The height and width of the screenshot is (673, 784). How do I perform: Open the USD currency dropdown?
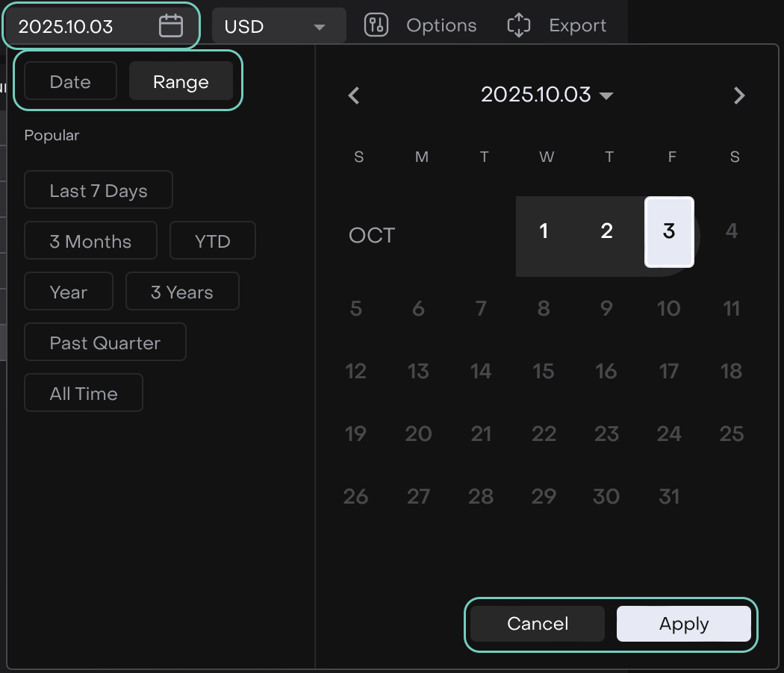pyautogui.click(x=279, y=26)
